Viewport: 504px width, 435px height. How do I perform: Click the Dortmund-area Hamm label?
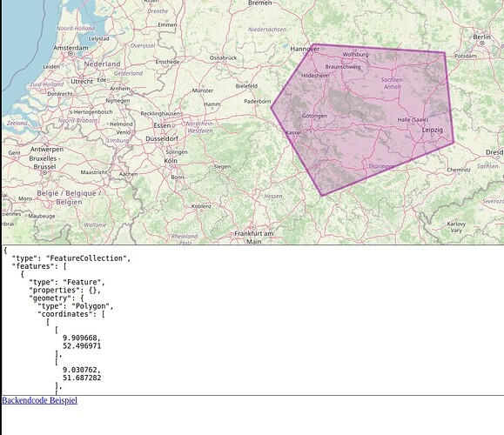point(212,104)
